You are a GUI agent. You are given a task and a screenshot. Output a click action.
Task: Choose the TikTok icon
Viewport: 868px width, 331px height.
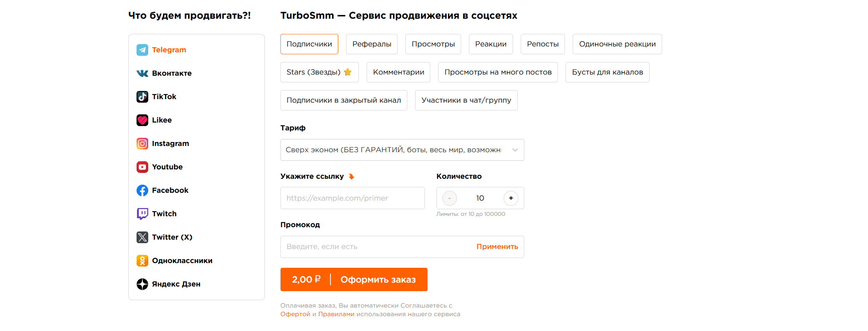[x=142, y=97]
